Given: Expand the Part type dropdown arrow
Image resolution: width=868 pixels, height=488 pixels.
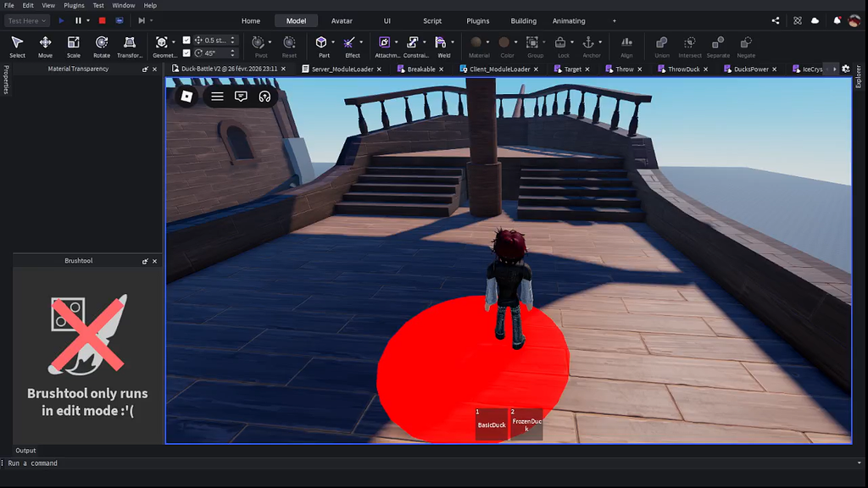Looking at the screenshot, I should [332, 42].
